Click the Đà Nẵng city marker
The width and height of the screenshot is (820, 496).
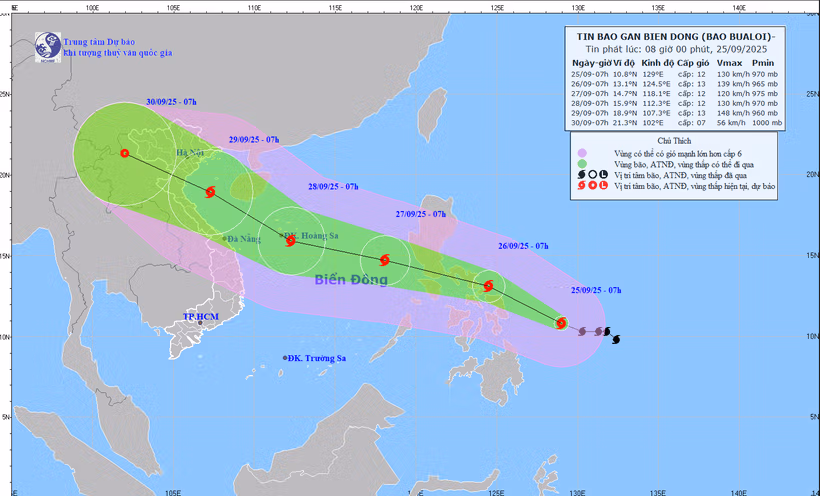point(225,238)
